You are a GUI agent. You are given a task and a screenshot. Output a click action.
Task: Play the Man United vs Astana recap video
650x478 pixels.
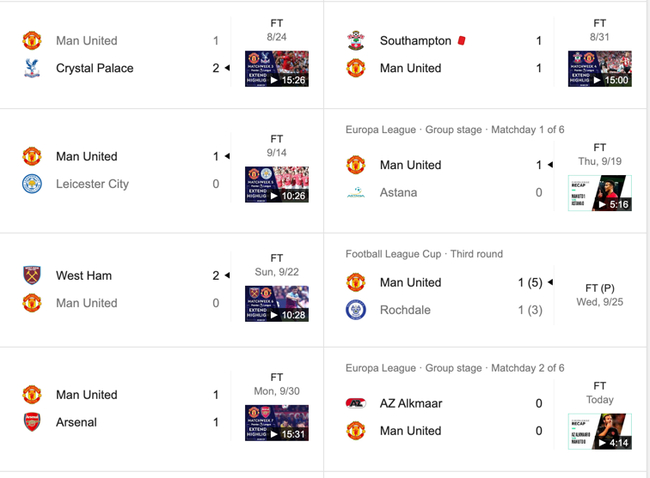[600, 193]
